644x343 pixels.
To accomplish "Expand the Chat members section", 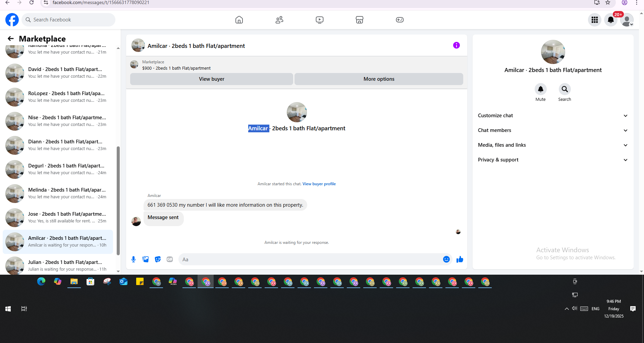I will click(x=553, y=130).
